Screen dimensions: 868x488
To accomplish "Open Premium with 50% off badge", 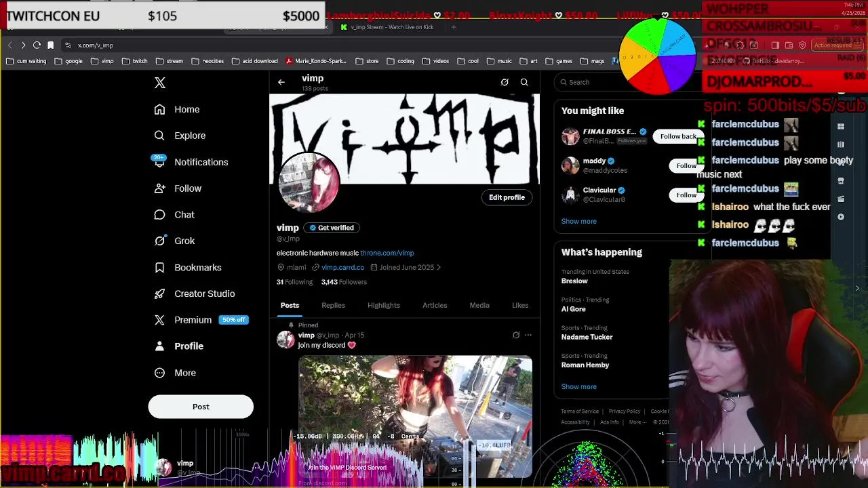I will click(x=201, y=320).
